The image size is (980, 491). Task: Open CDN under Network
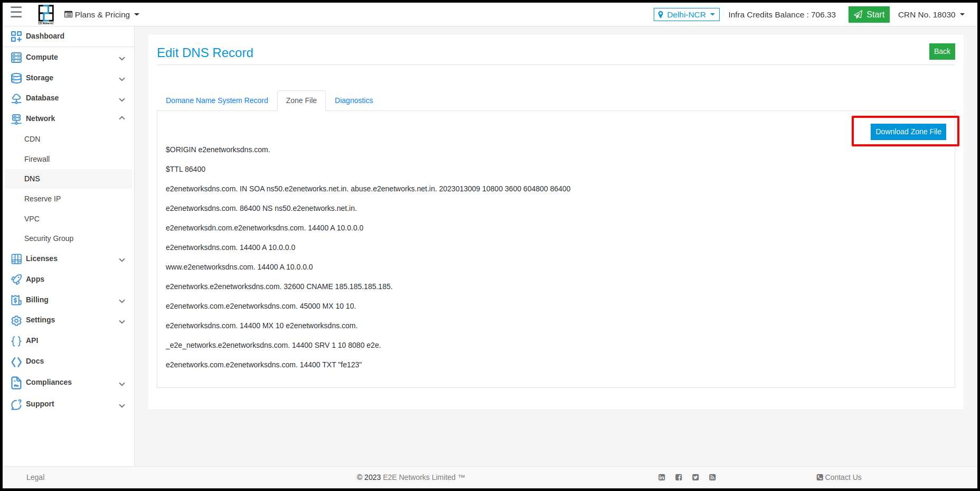pyautogui.click(x=32, y=139)
